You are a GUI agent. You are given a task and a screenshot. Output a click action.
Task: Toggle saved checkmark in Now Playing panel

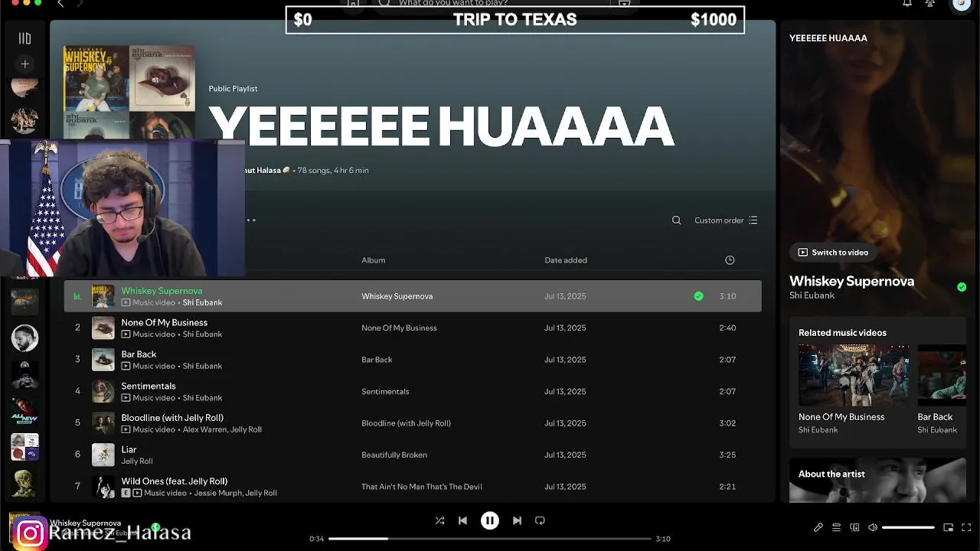962,287
